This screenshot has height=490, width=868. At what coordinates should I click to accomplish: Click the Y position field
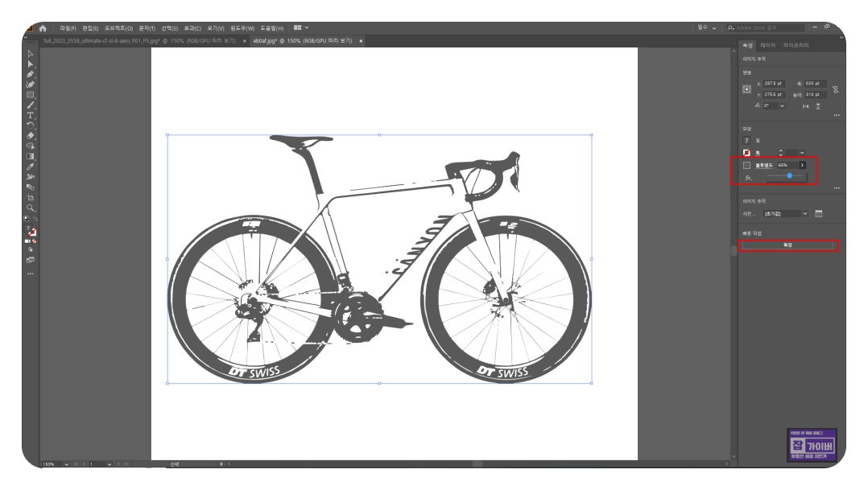tap(774, 95)
